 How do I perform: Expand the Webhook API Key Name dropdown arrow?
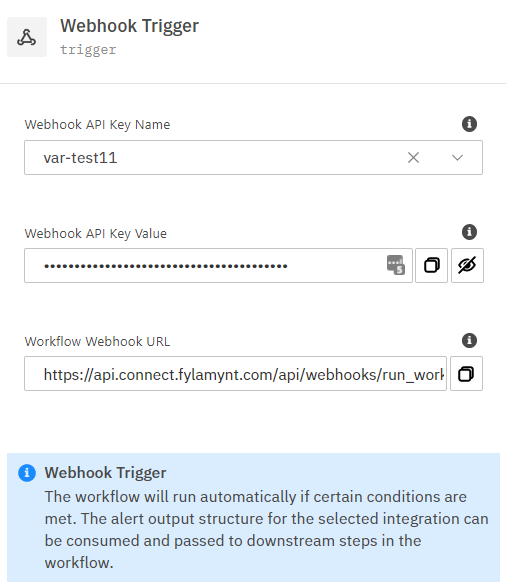(x=457, y=158)
